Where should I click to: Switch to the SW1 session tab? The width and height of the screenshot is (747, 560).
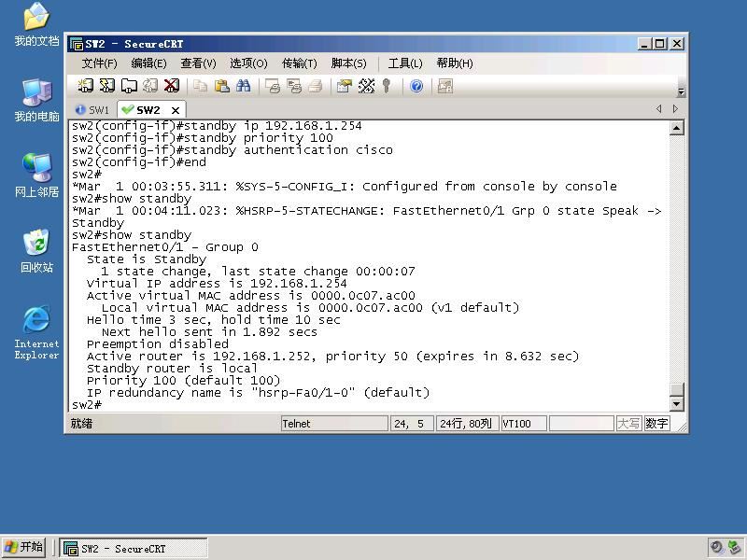click(x=92, y=110)
